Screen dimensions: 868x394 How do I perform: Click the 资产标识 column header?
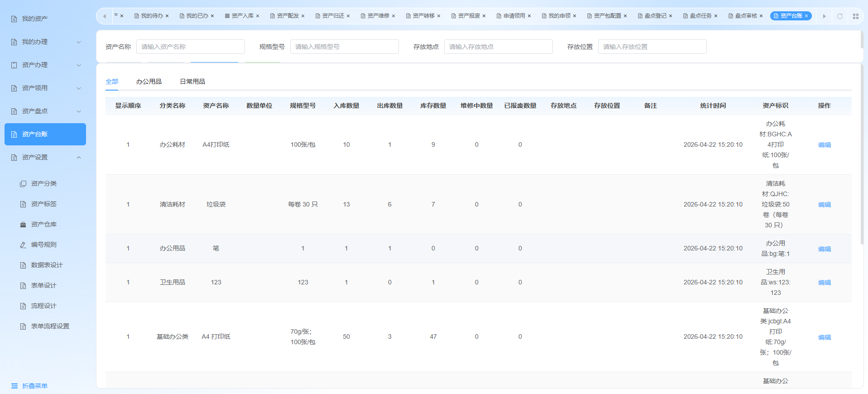tap(776, 106)
